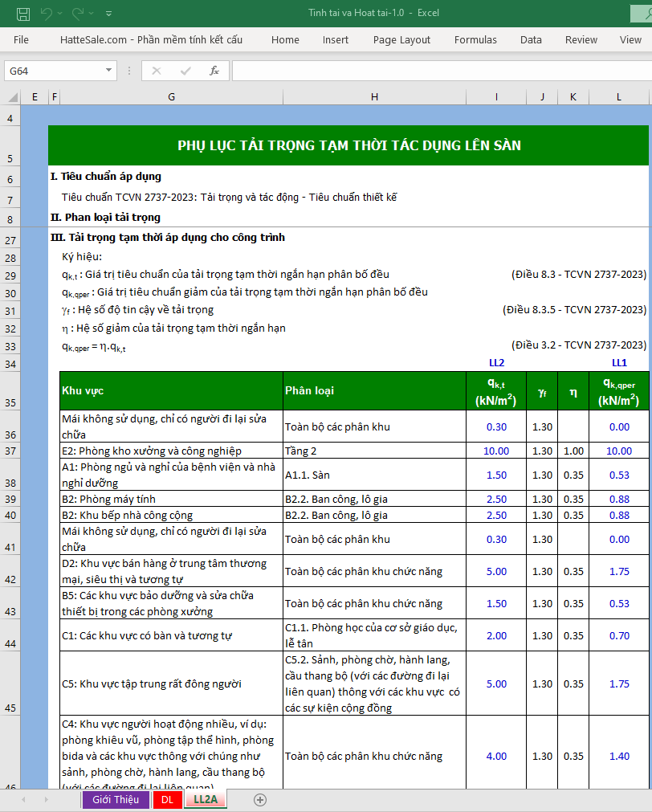The width and height of the screenshot is (652, 812).
Task: Click the 4.00 value in C4 row
Action: [x=496, y=756]
